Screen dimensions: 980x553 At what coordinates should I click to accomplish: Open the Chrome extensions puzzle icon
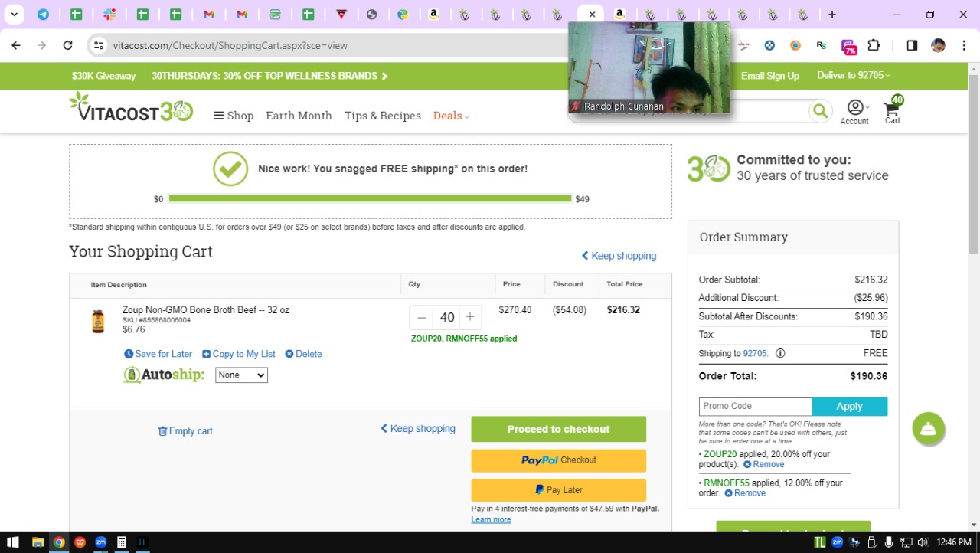(874, 45)
